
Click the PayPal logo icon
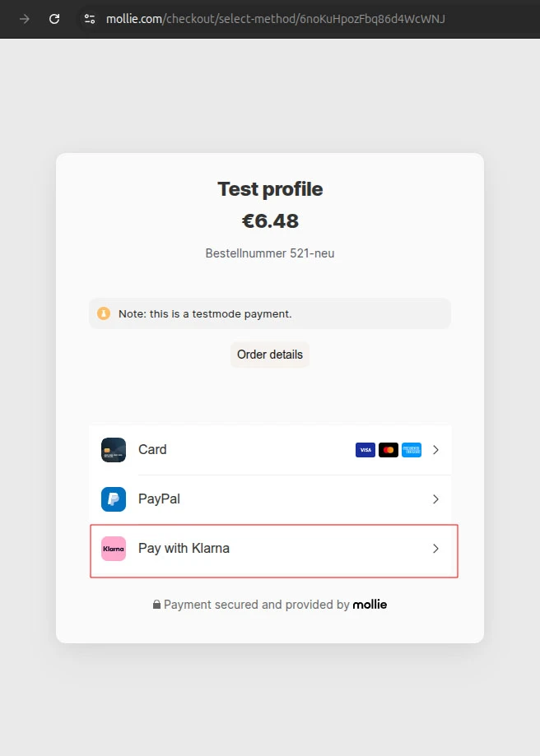pyautogui.click(x=114, y=499)
